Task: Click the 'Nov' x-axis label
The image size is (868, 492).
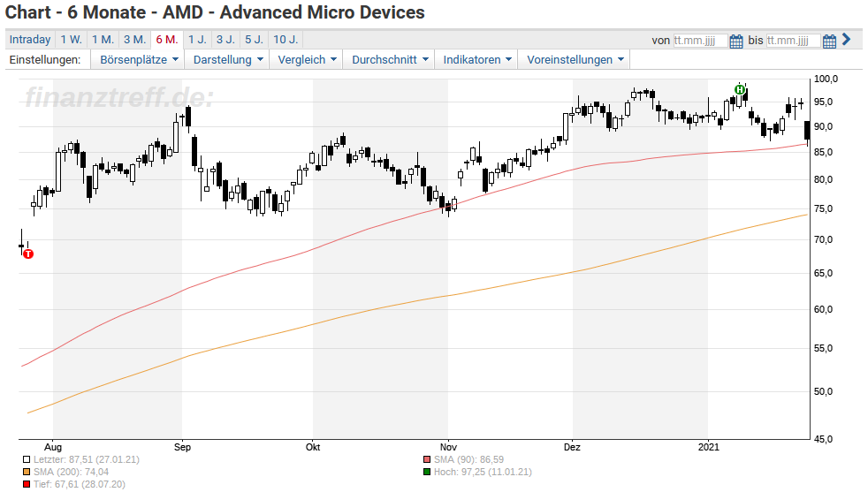Action: pyautogui.click(x=448, y=447)
